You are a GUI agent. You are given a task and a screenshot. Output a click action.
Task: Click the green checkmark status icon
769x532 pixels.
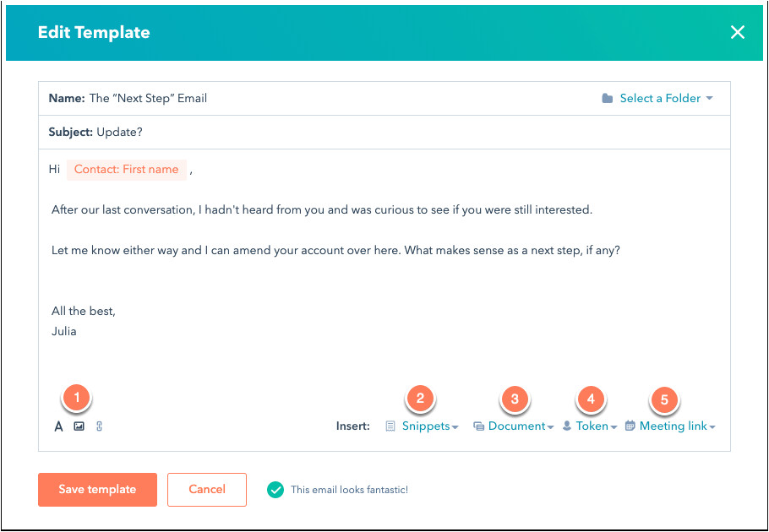coord(275,490)
